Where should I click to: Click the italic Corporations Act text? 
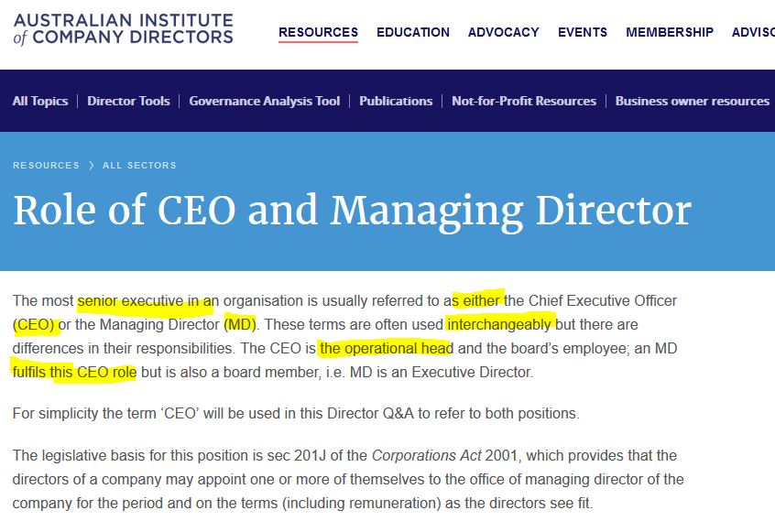pos(427,455)
